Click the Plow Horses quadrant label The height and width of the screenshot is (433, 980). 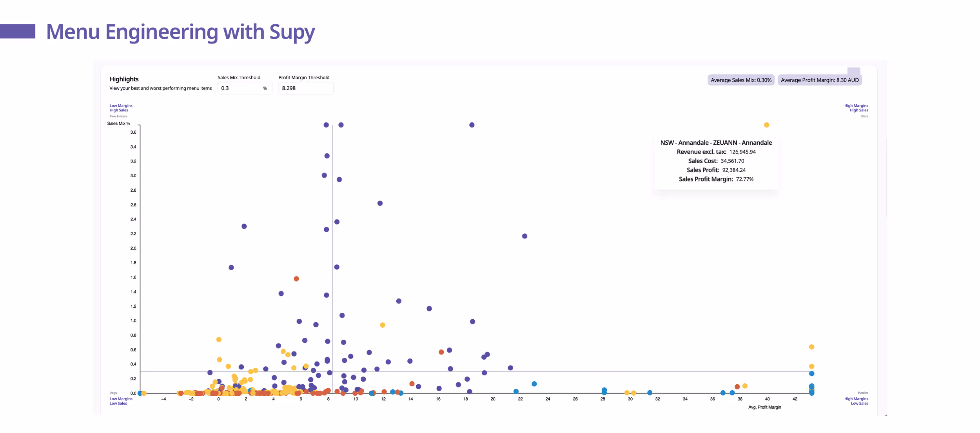tap(118, 116)
